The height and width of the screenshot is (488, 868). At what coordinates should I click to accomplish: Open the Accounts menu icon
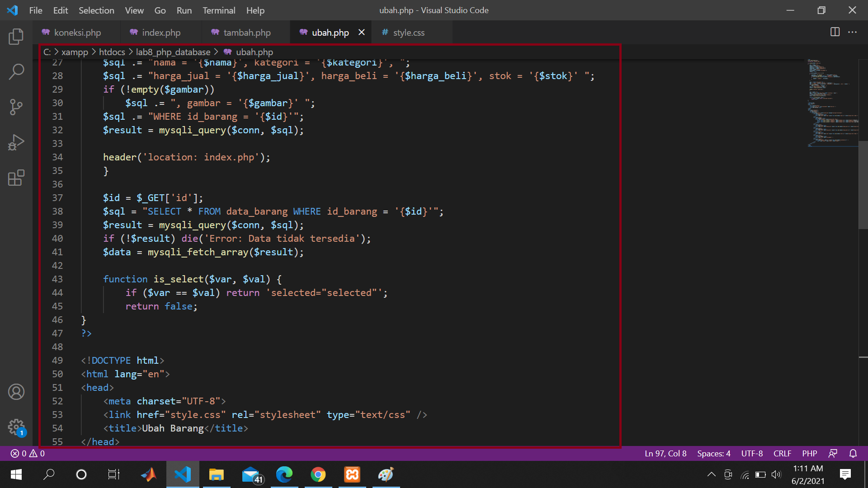pos(16,392)
